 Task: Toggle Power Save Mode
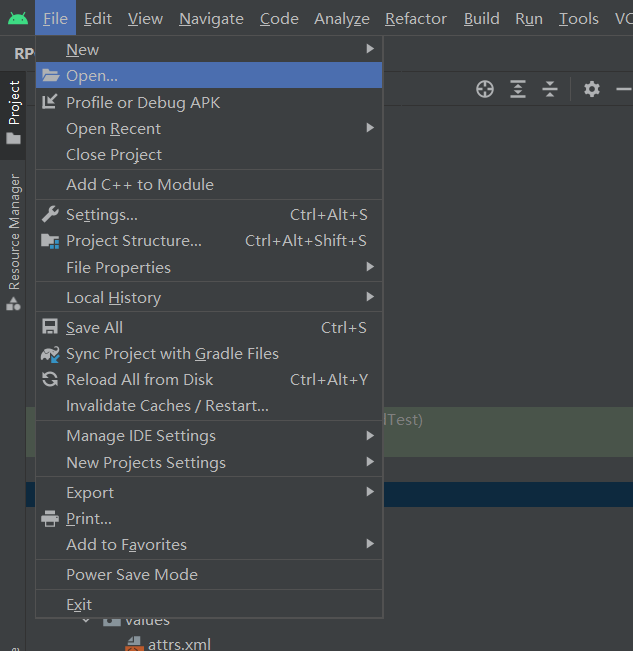[x=209, y=575]
